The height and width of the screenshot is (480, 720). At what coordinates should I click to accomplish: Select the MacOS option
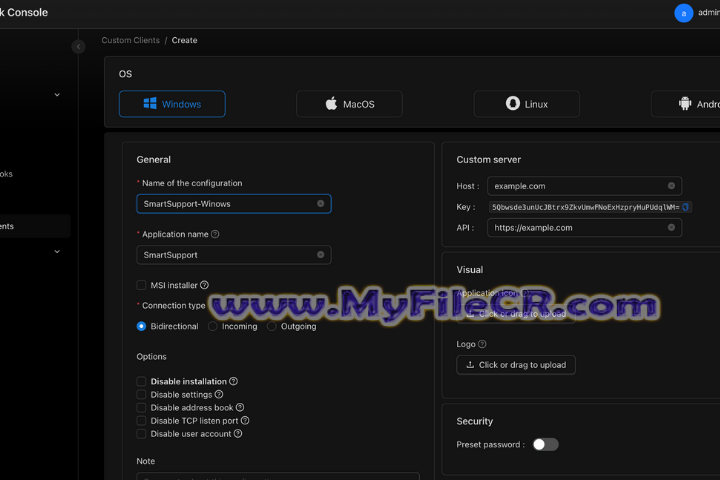[x=349, y=104]
